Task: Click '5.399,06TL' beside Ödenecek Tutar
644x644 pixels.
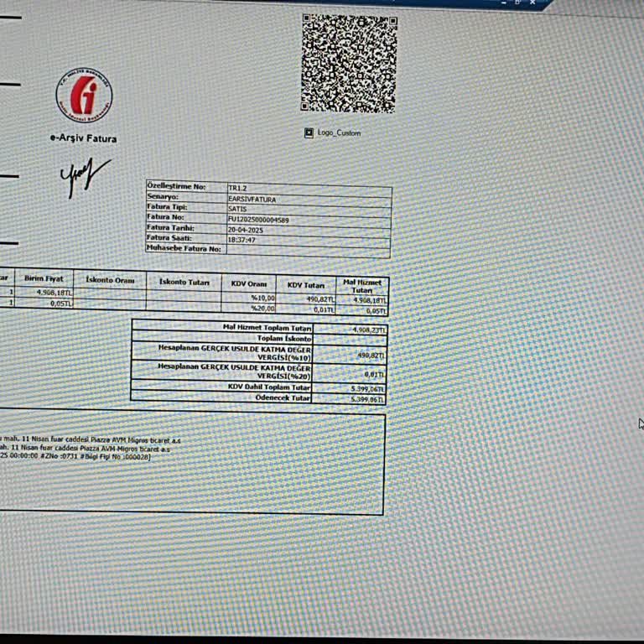Action: click(367, 399)
